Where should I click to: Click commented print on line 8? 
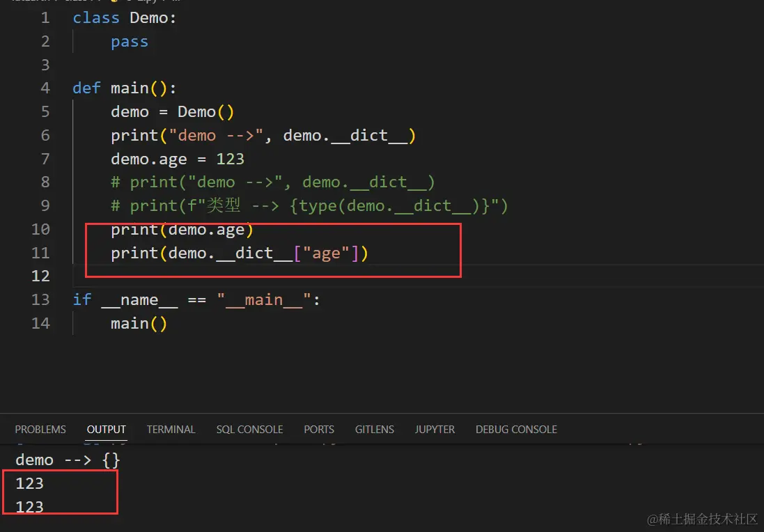(x=272, y=182)
